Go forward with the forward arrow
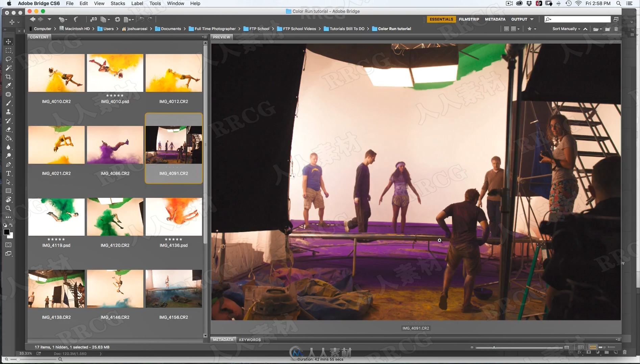 pyautogui.click(x=41, y=19)
